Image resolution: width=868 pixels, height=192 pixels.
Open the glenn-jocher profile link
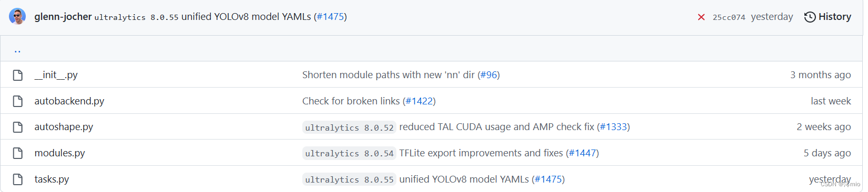(x=63, y=17)
